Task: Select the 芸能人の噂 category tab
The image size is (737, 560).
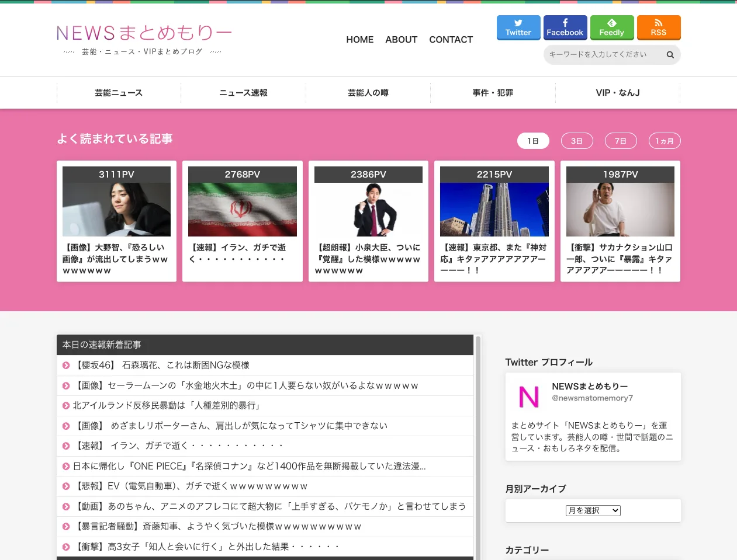Action: click(368, 93)
